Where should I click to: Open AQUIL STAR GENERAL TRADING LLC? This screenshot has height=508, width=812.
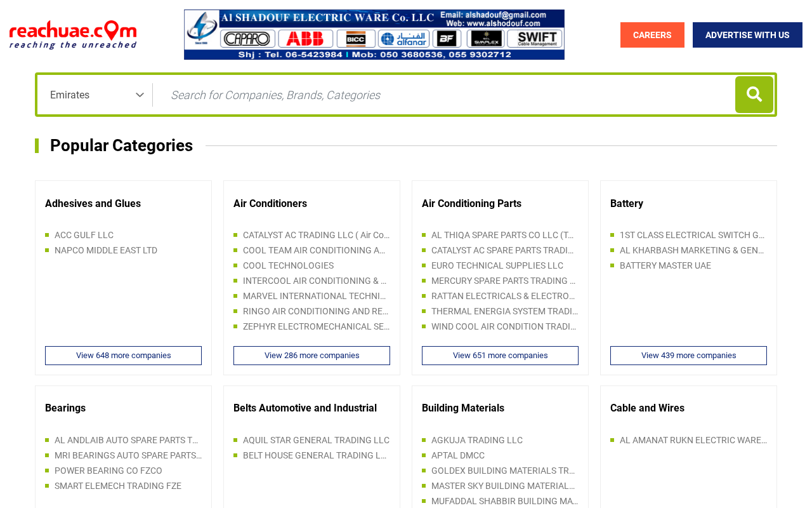(x=316, y=440)
